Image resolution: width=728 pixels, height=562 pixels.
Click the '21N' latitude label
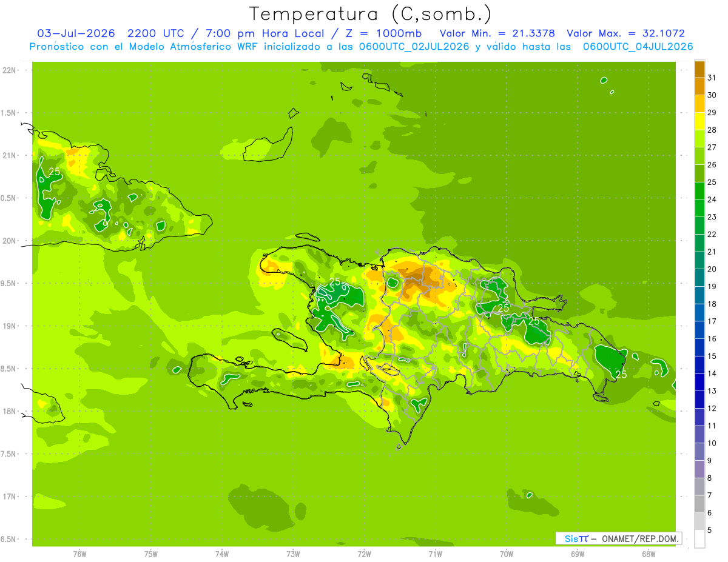pos(10,156)
